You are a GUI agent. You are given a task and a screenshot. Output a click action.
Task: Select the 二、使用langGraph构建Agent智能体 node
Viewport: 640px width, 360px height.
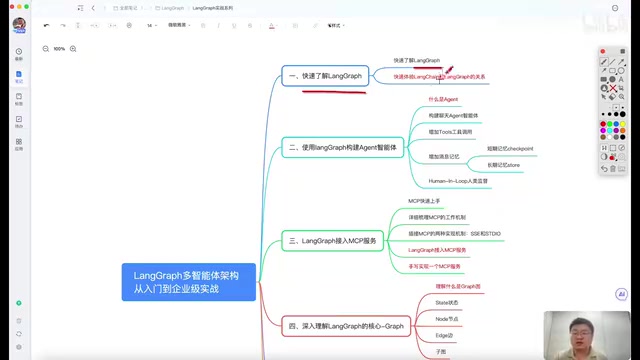[x=342, y=147]
